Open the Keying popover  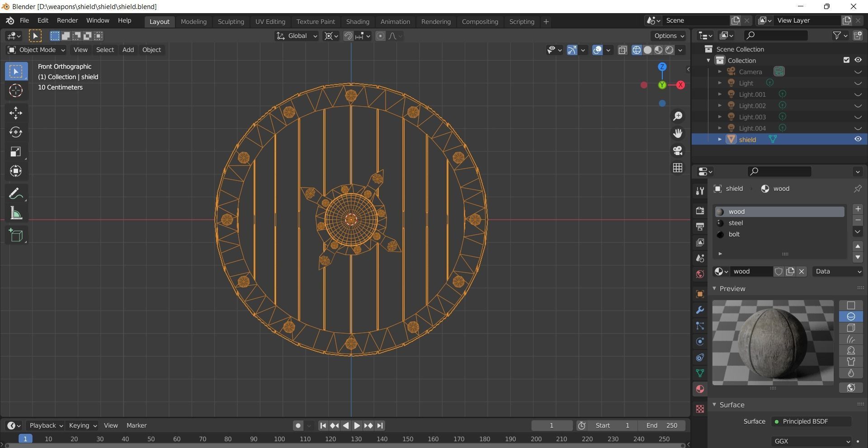click(82, 425)
